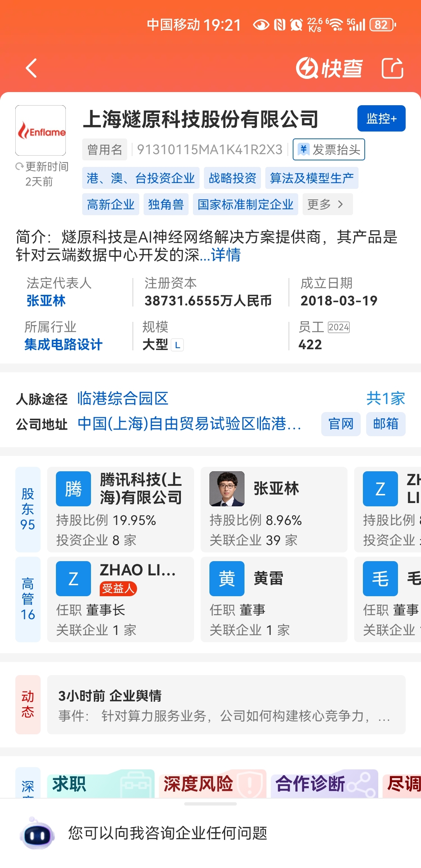
Task: Tap the 受益人 beneficiary badge
Action: point(118,589)
